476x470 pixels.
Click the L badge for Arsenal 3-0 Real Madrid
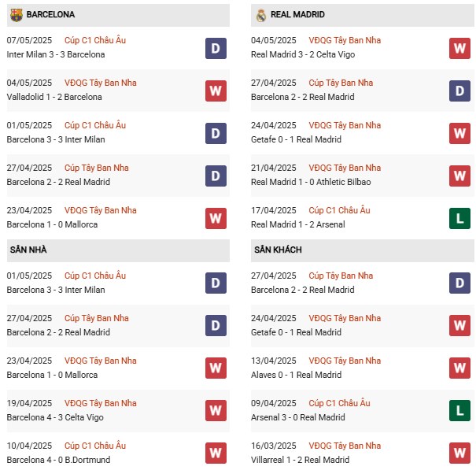coord(459,411)
